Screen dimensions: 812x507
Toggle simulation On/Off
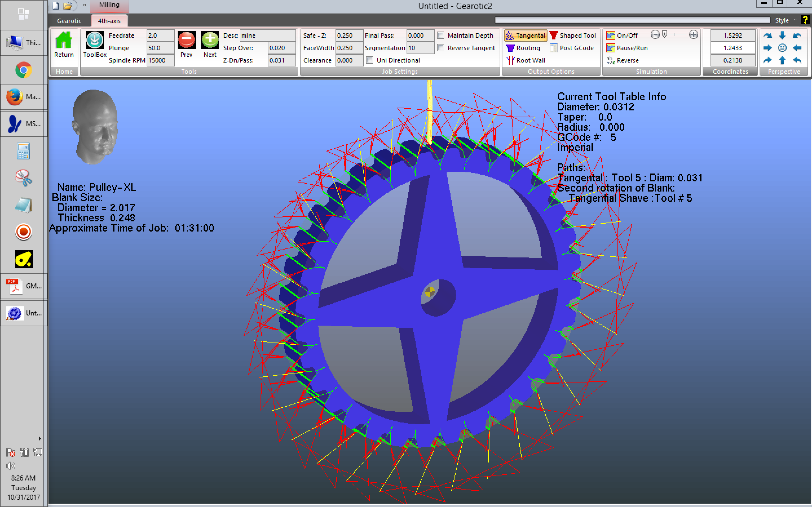pyautogui.click(x=622, y=35)
